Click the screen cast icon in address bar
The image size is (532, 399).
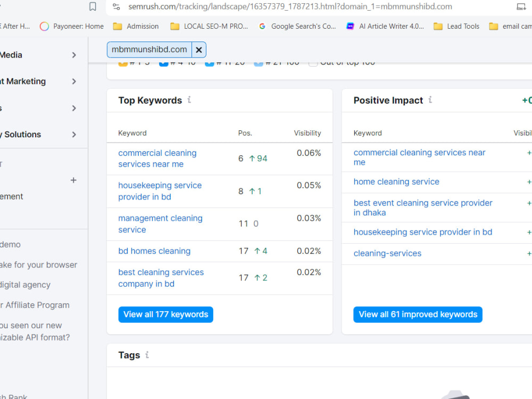tap(521, 6)
